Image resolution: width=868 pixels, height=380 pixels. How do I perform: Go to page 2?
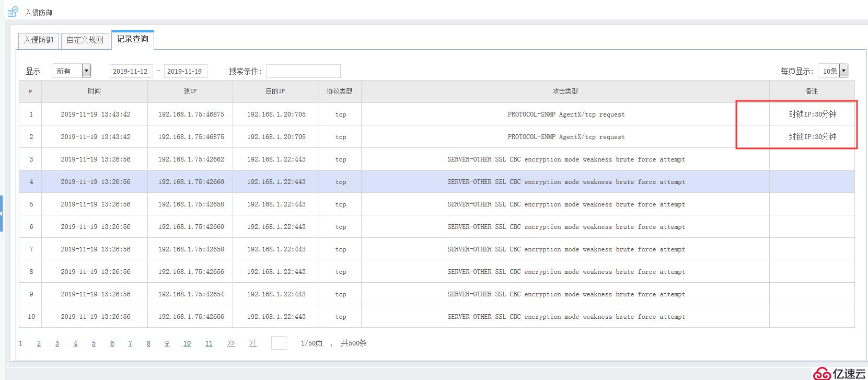coord(39,343)
